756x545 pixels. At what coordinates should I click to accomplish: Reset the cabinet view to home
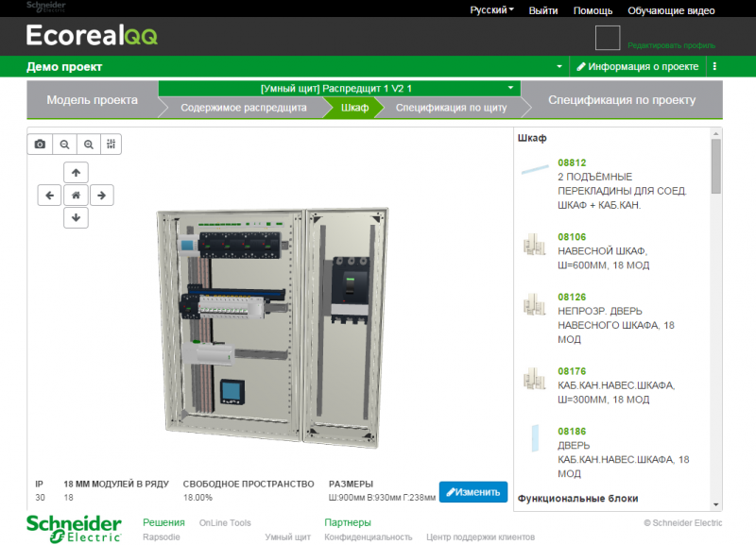click(x=76, y=196)
